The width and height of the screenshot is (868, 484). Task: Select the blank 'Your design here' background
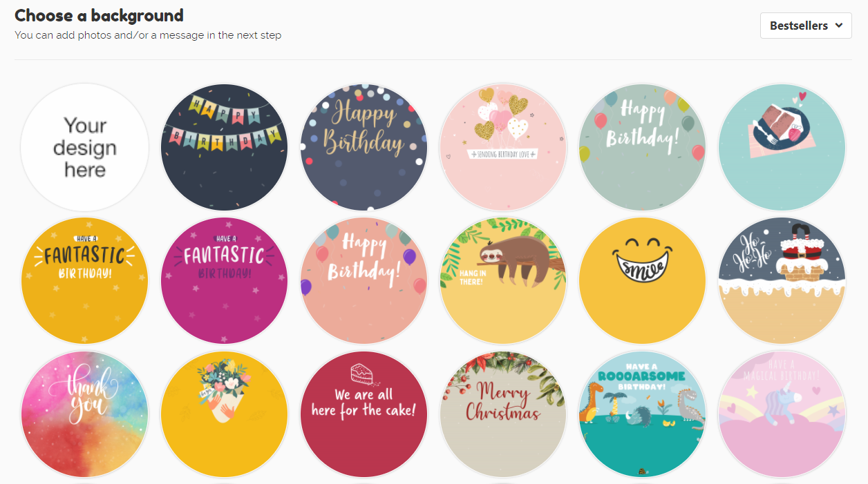tap(85, 147)
